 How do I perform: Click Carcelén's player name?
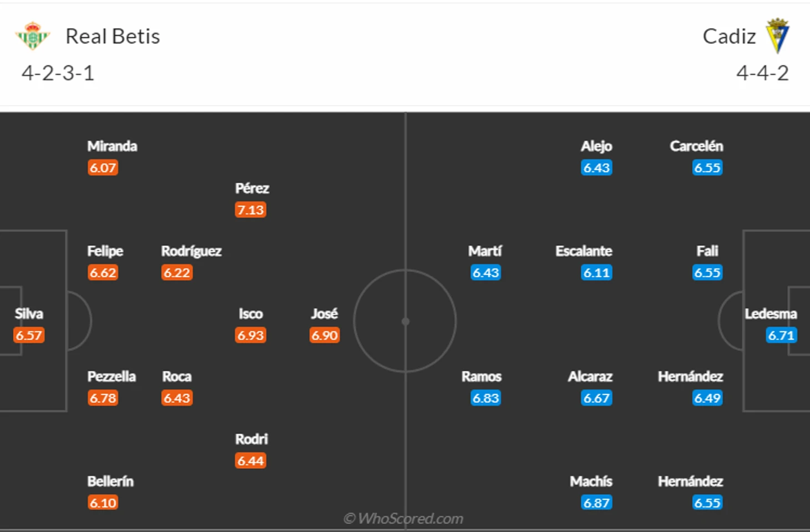click(x=696, y=146)
